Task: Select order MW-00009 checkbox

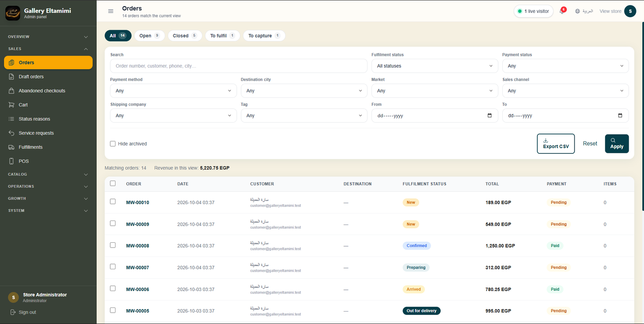Action: click(113, 223)
